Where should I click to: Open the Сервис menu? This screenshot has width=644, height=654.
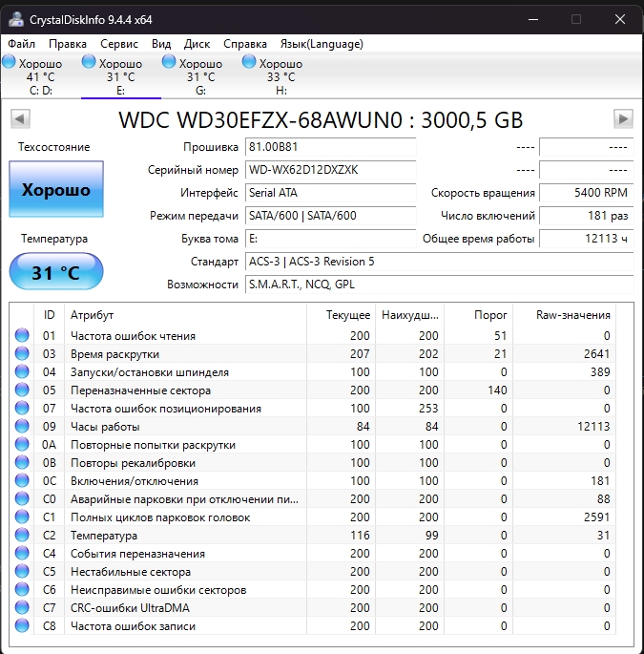point(119,44)
